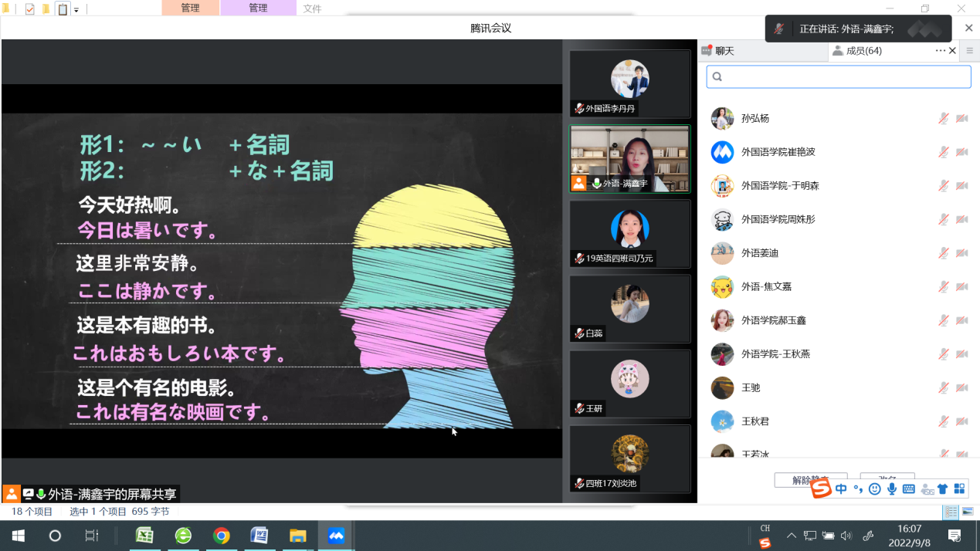Toggle camera icon for 外国语学院崔艳波
The height and width of the screenshot is (551, 980).
point(961,152)
